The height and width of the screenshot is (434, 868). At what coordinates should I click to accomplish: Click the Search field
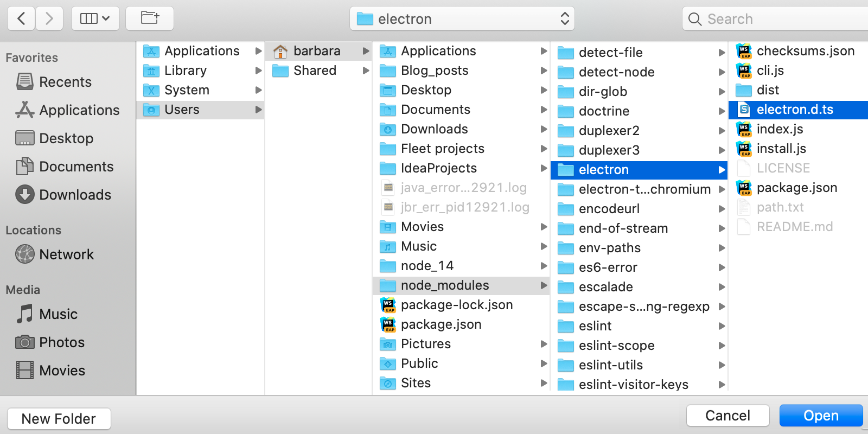click(776, 19)
